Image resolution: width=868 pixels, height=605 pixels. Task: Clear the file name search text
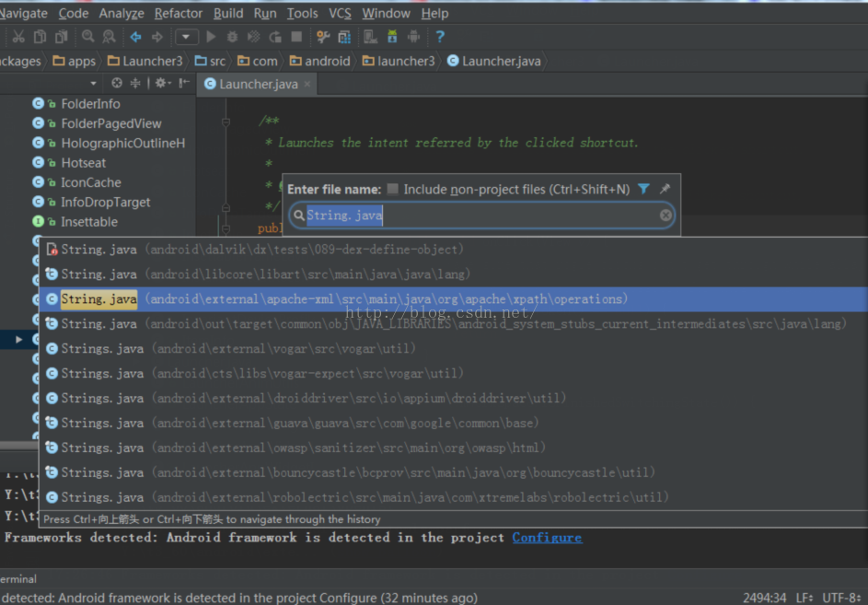[x=665, y=215]
